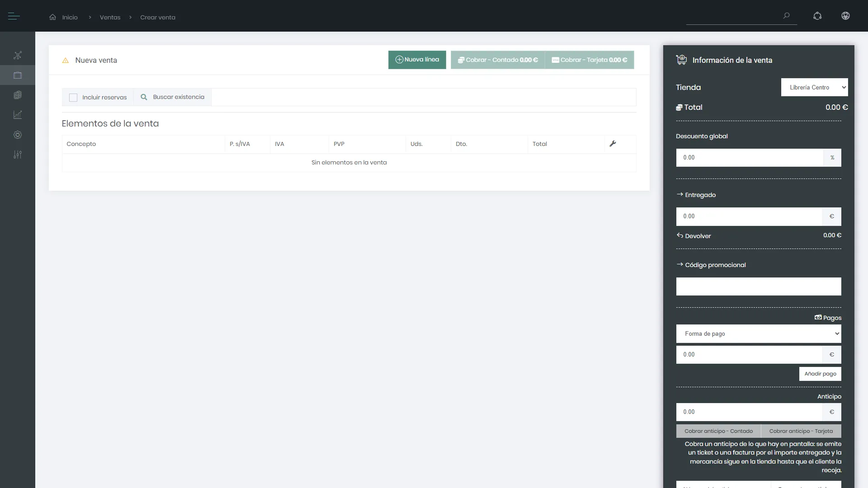The image size is (868, 488).
Task: Click the euro addon of the Anticipo field
Action: pos(832,412)
